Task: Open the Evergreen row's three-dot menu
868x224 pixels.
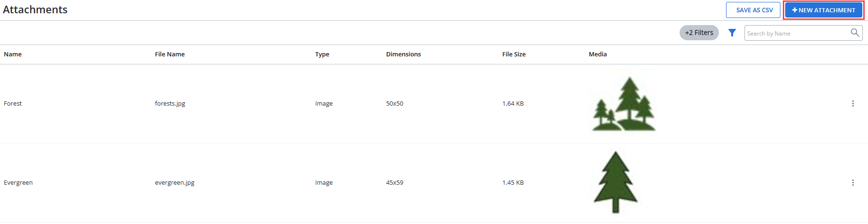Action: 853,183
